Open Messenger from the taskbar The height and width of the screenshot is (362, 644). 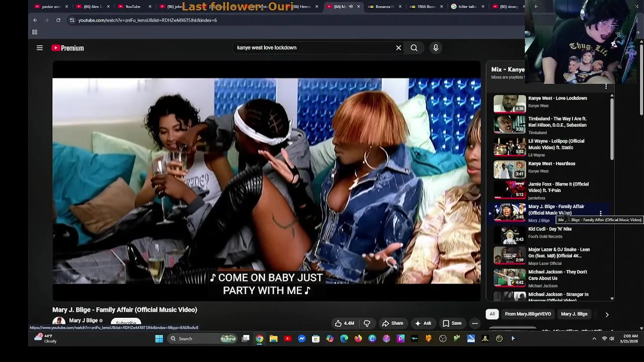(302, 339)
